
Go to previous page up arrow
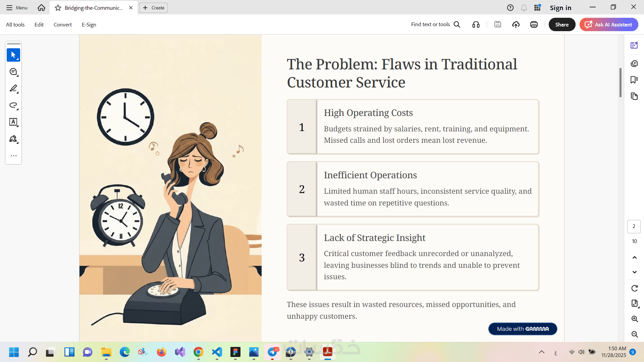pyautogui.click(x=634, y=257)
